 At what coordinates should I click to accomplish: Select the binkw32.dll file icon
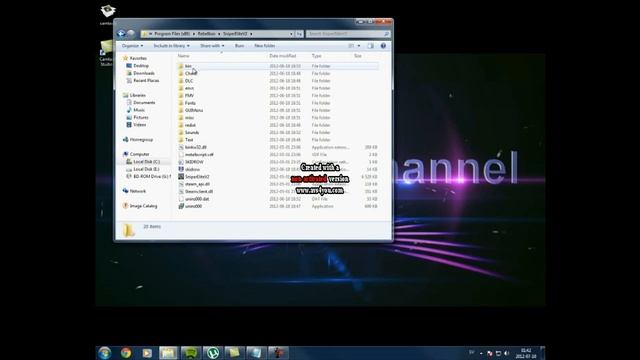pyautogui.click(x=181, y=147)
